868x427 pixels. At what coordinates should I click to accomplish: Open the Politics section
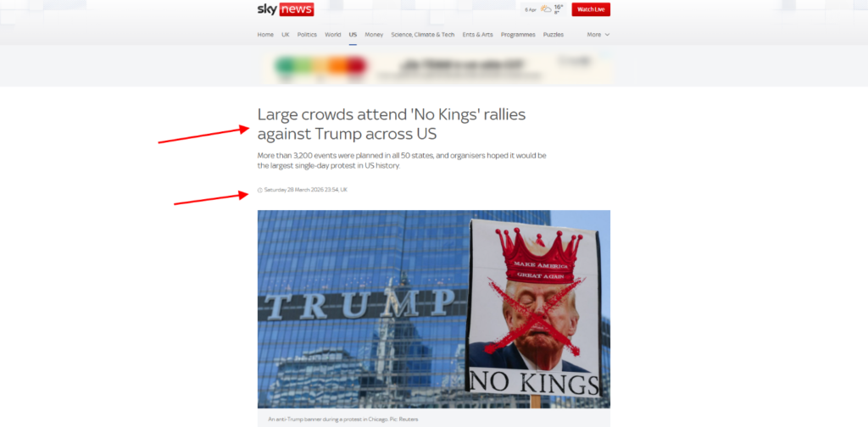click(307, 34)
